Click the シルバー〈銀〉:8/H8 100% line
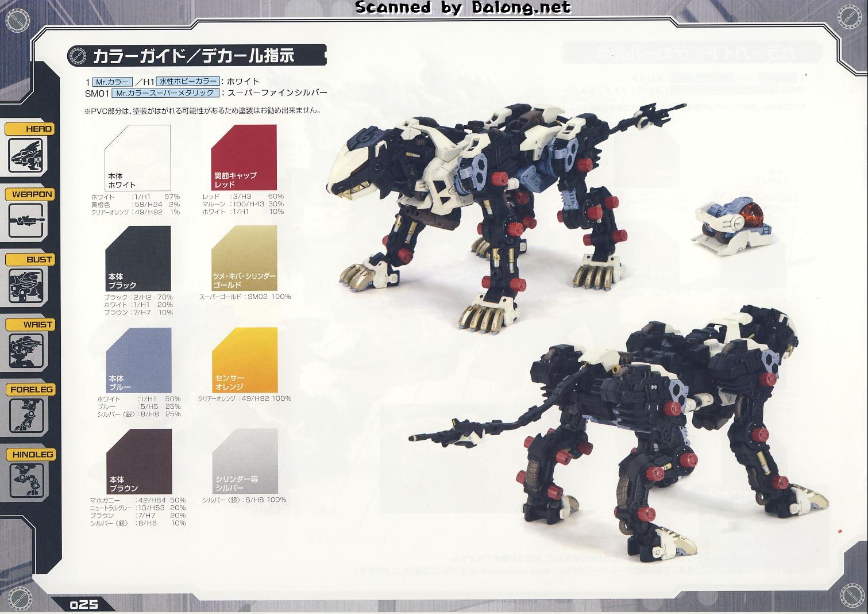The image size is (868, 614). (244, 500)
